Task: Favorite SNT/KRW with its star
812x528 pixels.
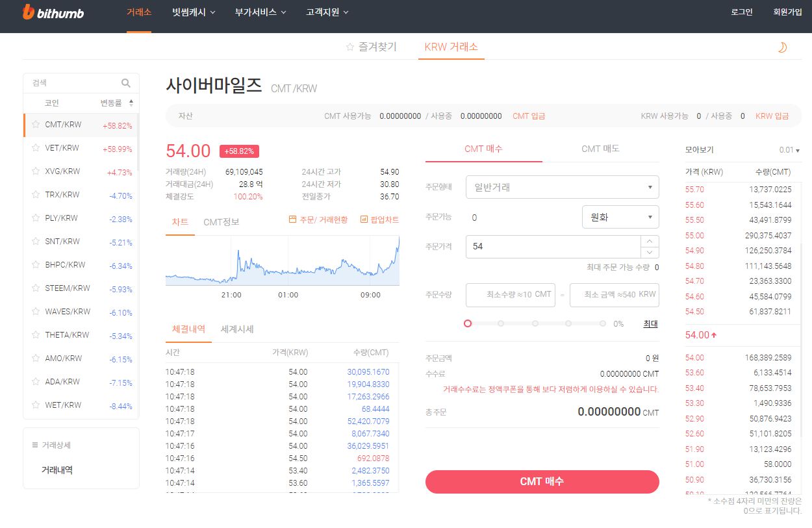Action: (36, 242)
